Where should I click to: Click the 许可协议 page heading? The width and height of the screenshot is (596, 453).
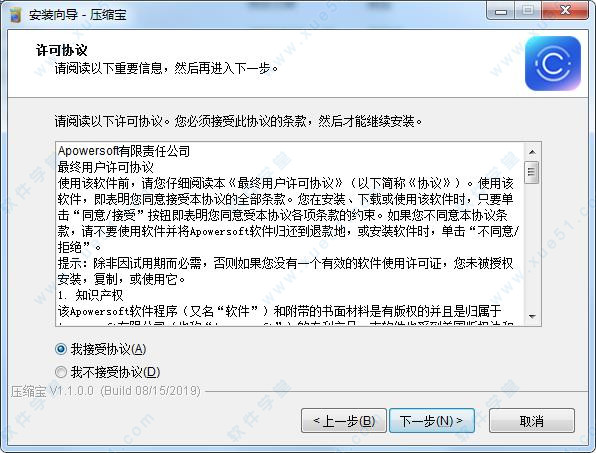coord(62,50)
